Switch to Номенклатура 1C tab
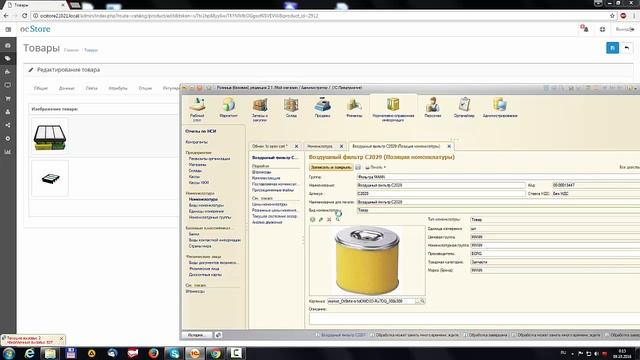Screen dimensions: 640x360 pos(320,146)
